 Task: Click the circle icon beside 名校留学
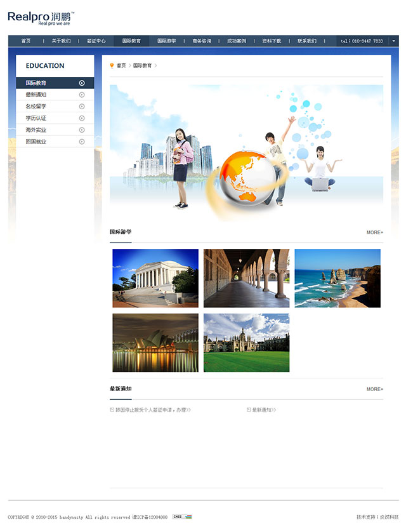pyautogui.click(x=82, y=107)
